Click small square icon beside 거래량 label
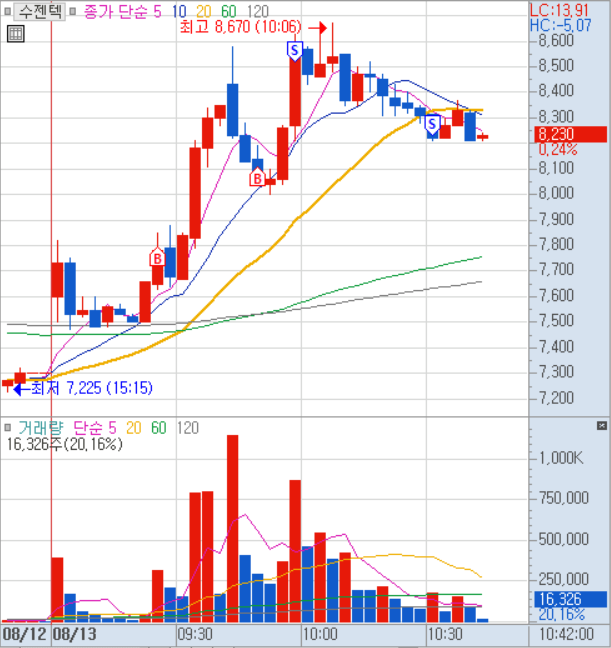This screenshot has height=648, width=611. [x=9, y=428]
